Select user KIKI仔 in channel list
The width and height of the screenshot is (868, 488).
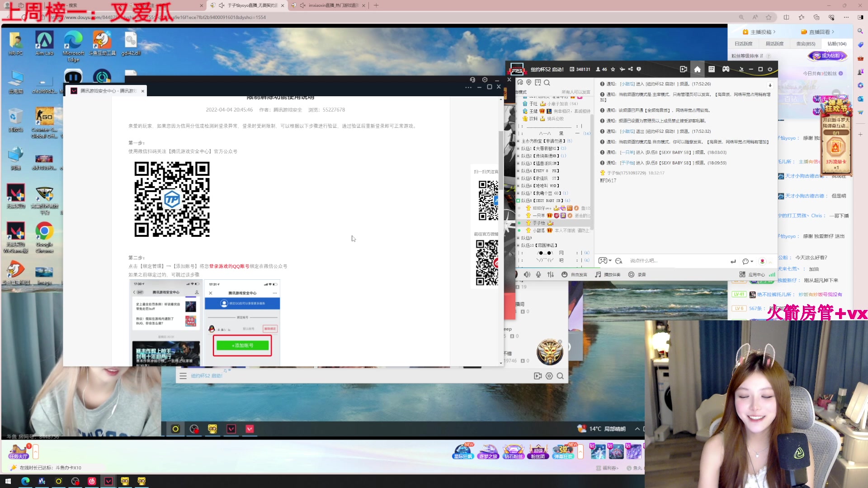pyautogui.click(x=542, y=208)
